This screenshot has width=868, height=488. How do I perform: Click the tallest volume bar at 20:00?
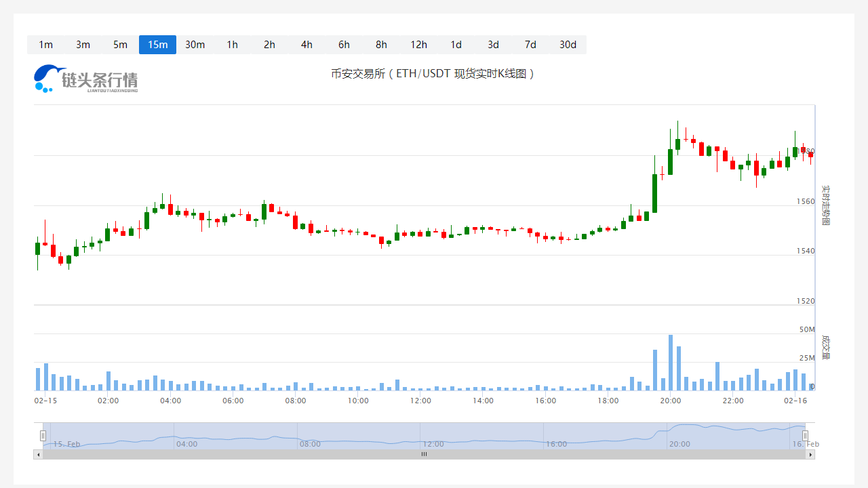(x=671, y=363)
